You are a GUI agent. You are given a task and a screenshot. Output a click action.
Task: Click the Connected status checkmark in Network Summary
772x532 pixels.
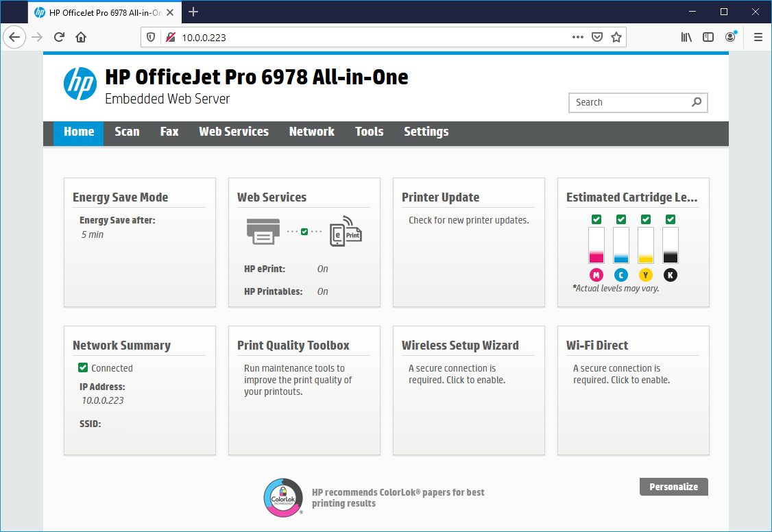(83, 367)
